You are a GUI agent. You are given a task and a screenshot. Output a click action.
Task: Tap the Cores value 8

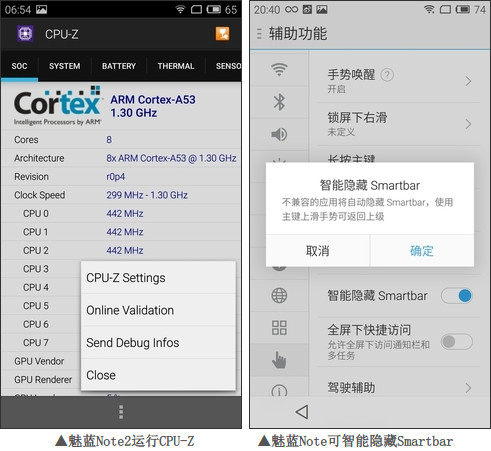[109, 139]
